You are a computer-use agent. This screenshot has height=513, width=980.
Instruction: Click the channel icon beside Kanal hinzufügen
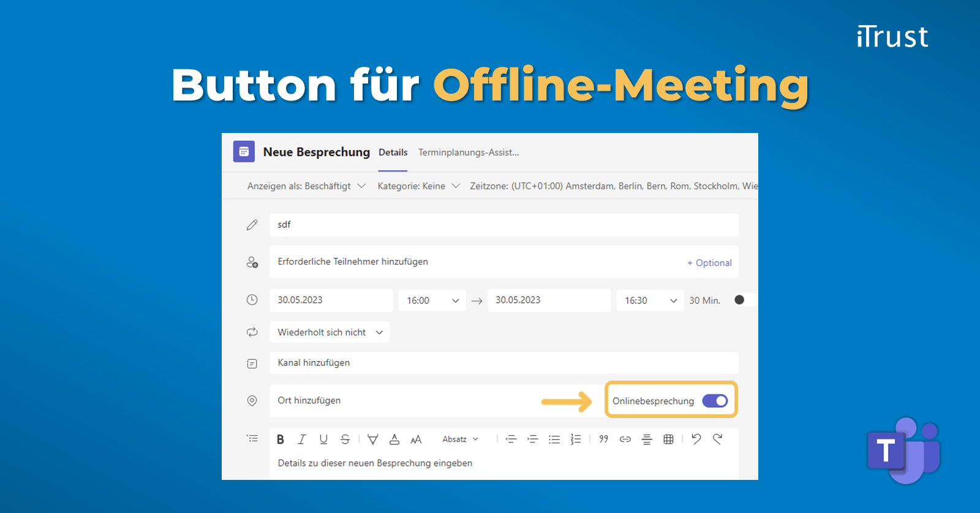(252, 363)
